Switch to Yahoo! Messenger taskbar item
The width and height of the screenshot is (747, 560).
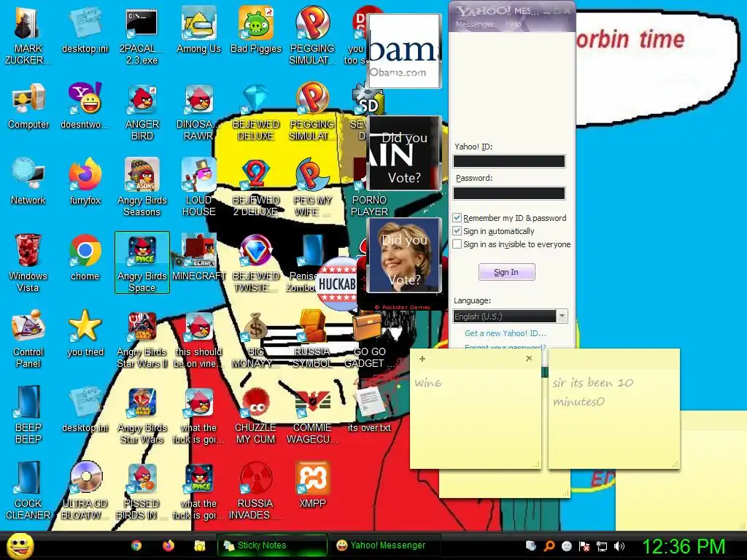coord(385,545)
